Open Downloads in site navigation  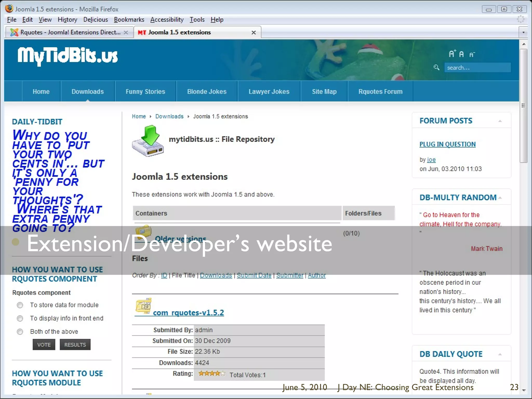tap(88, 91)
